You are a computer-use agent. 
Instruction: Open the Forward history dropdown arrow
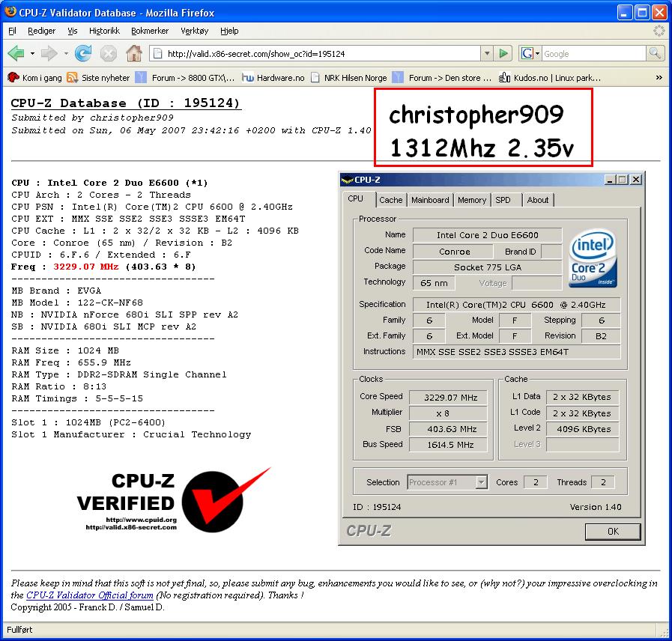(66, 54)
